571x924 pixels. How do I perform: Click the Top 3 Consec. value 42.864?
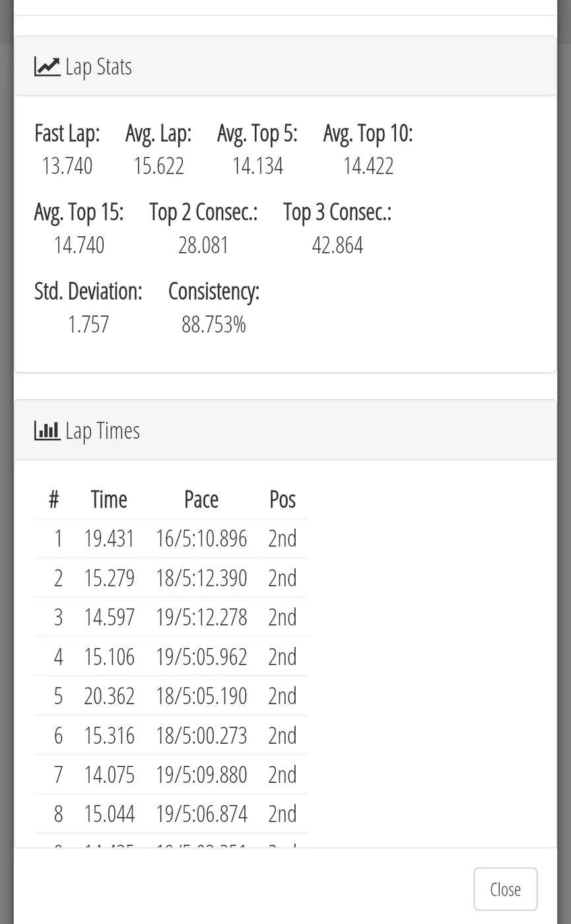pyautogui.click(x=337, y=245)
